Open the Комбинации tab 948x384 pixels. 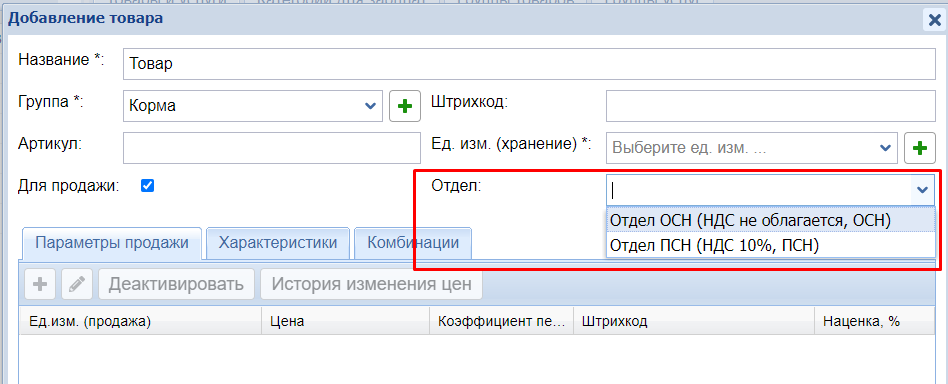pos(413,244)
